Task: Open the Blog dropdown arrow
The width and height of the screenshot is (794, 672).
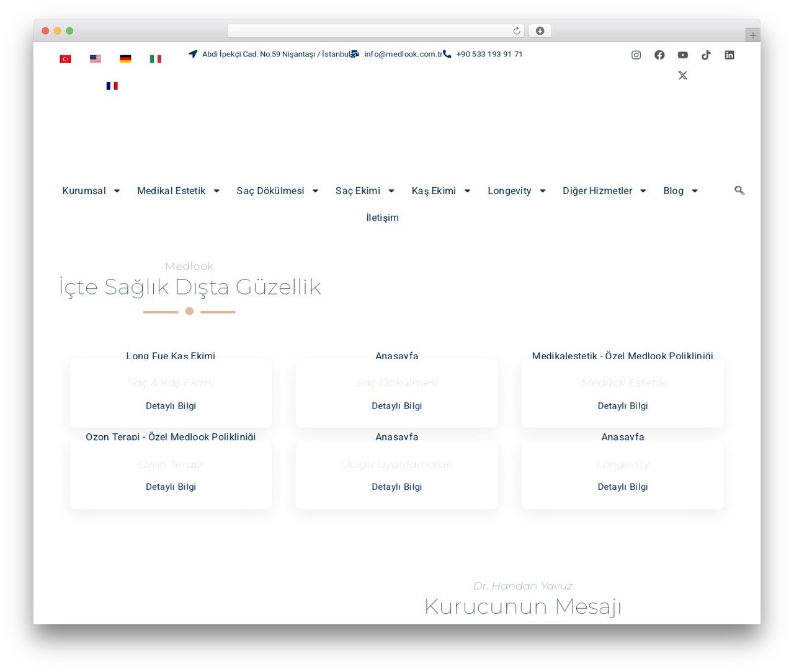Action: (x=695, y=191)
